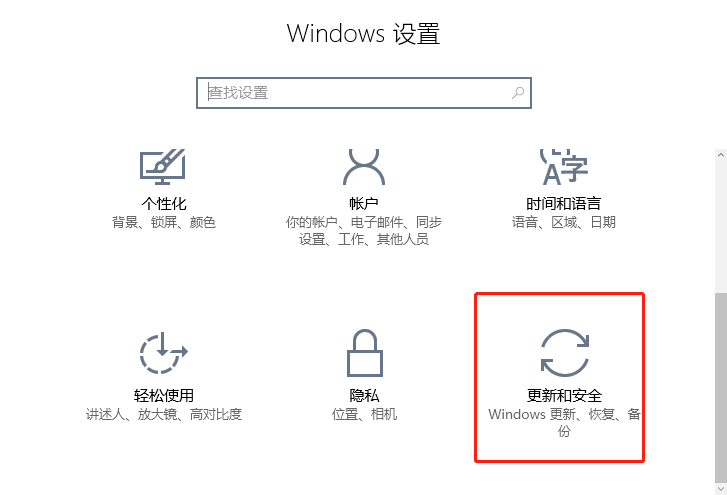Click the 讲述人、放大镜、高对比度 description
The image size is (727, 495).
tap(164, 414)
